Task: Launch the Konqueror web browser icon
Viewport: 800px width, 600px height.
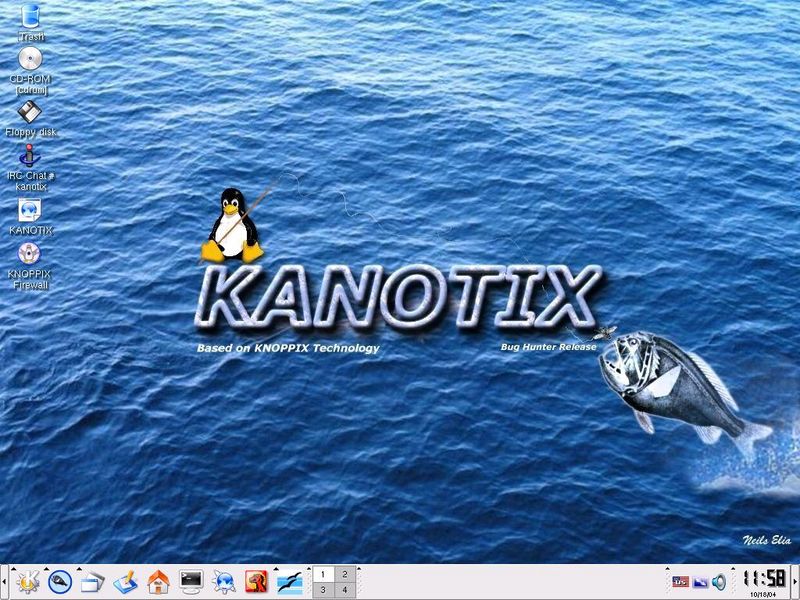Action: pyautogui.click(x=224, y=582)
